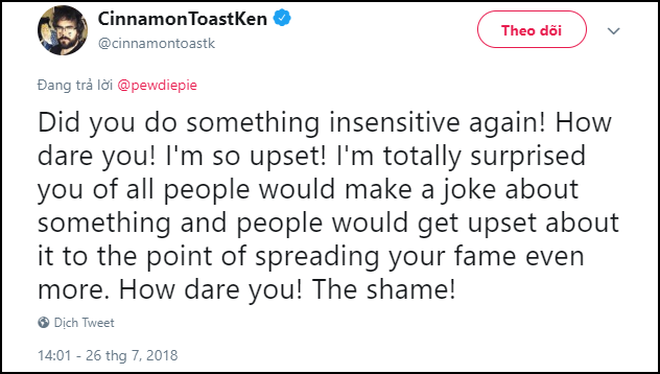Follow the account with Theo dõi button
This screenshot has height=374, width=660.
[x=531, y=30]
